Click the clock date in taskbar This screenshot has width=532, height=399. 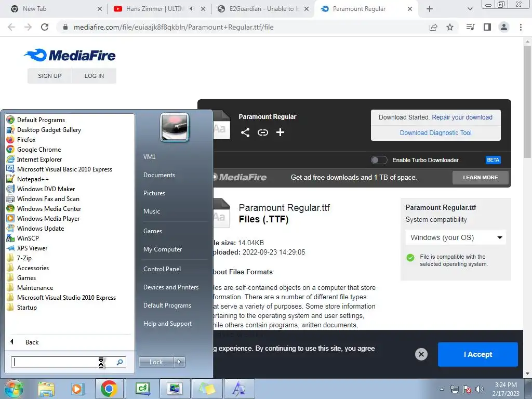tap(506, 389)
